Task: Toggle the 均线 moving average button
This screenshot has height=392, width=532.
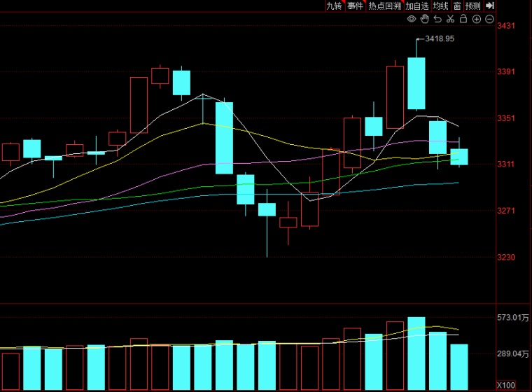Action: pos(440,6)
